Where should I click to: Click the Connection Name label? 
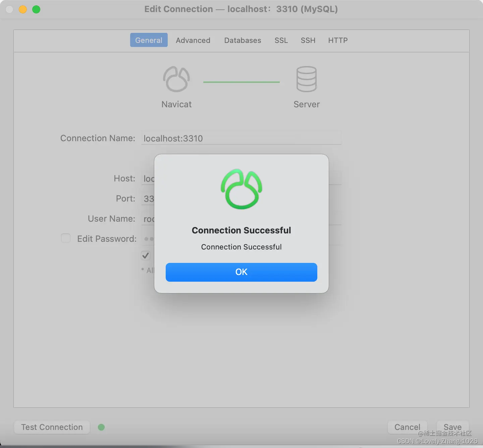tap(98, 138)
